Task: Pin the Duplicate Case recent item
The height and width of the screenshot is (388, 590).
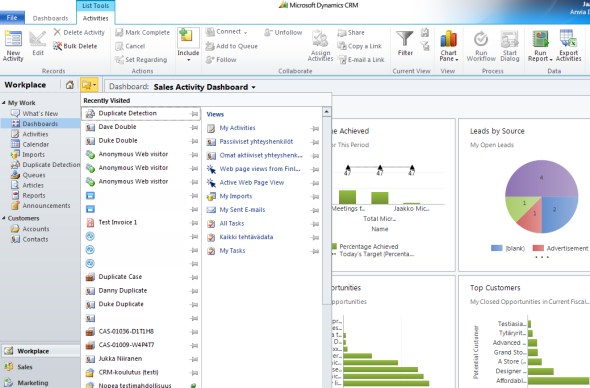Action: coord(194,277)
